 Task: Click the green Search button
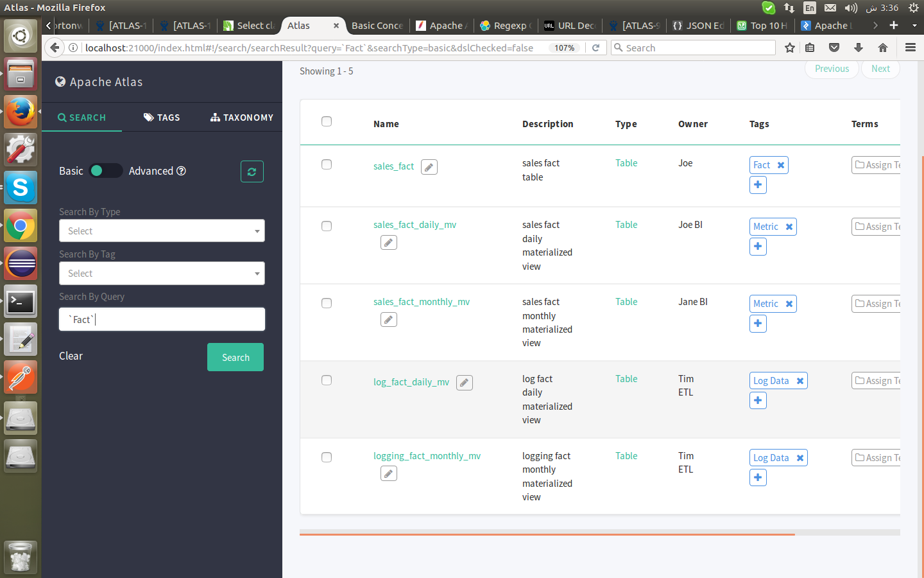pos(235,357)
